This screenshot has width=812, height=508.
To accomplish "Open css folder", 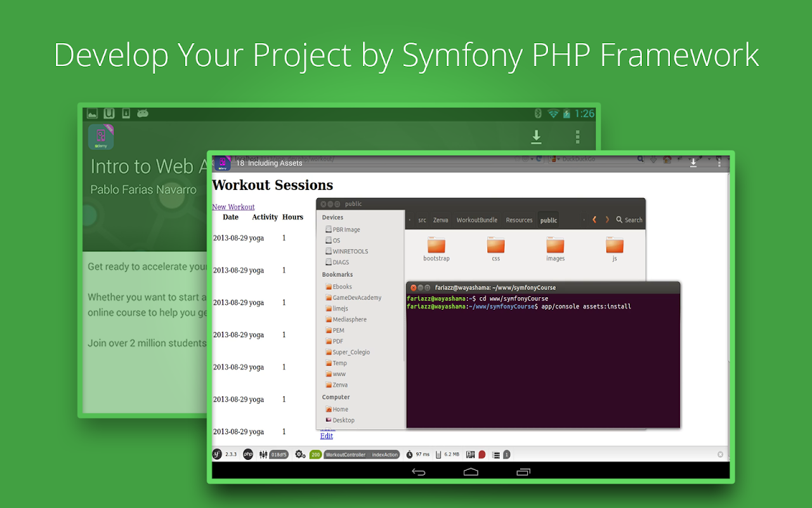I will 495,248.
